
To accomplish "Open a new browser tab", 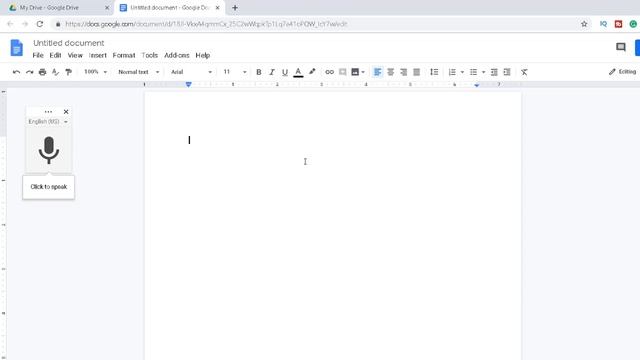I will coord(235,8).
